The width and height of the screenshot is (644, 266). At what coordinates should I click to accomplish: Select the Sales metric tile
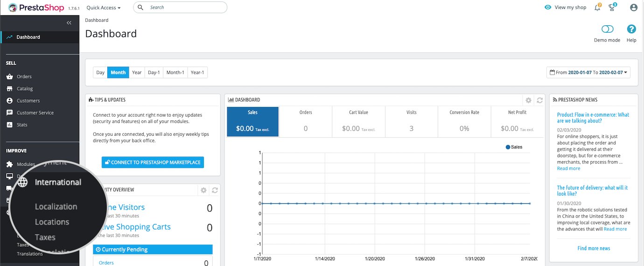[253, 122]
